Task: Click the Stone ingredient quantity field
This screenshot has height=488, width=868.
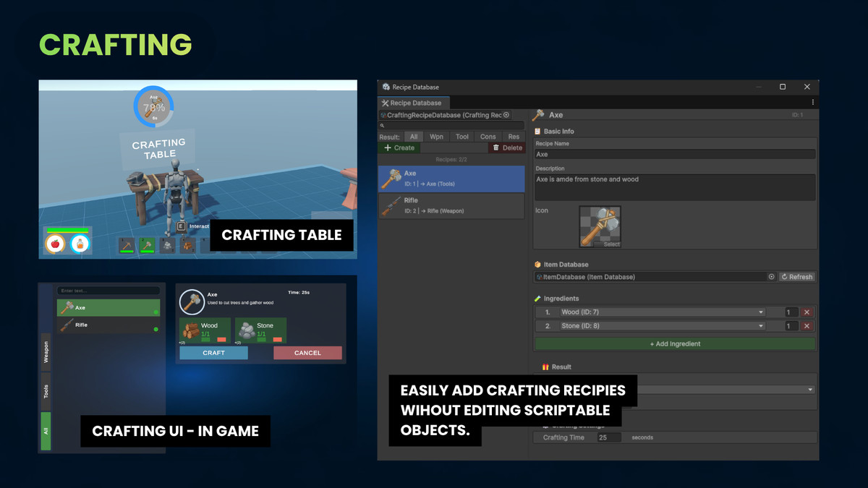Action: click(x=791, y=326)
